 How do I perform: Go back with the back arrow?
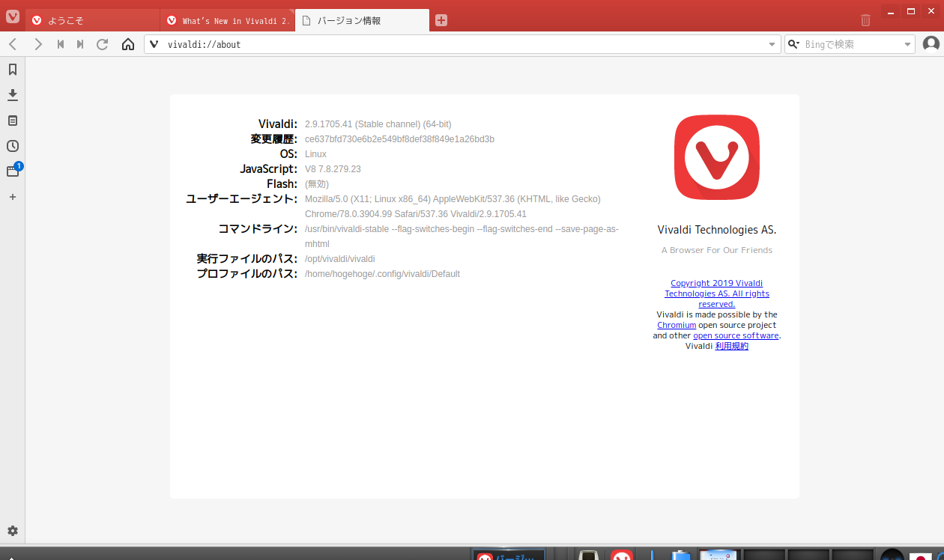pos(13,44)
